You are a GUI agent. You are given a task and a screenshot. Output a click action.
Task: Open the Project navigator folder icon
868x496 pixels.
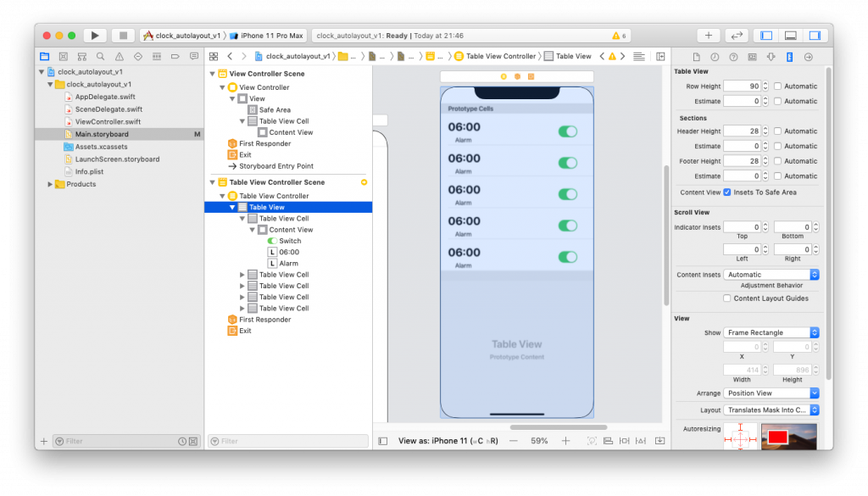(x=44, y=57)
